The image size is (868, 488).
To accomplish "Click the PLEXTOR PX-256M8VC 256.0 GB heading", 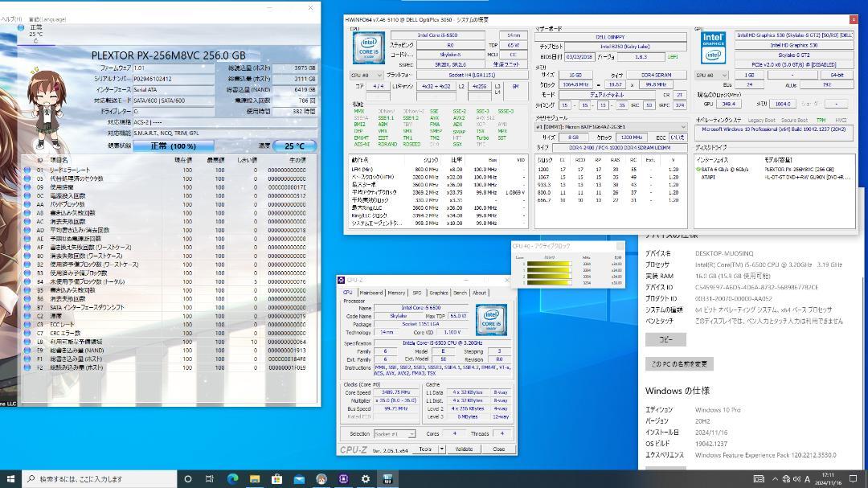I will tap(168, 55).
